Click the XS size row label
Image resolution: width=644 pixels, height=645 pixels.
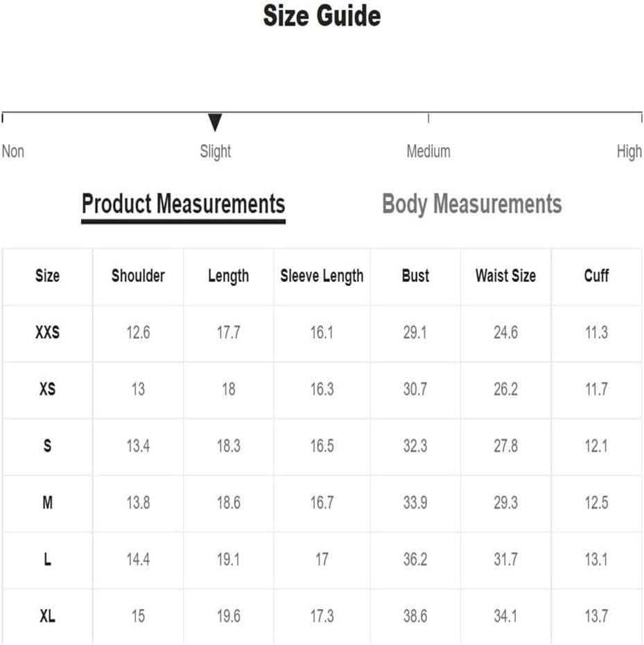pyautogui.click(x=47, y=389)
